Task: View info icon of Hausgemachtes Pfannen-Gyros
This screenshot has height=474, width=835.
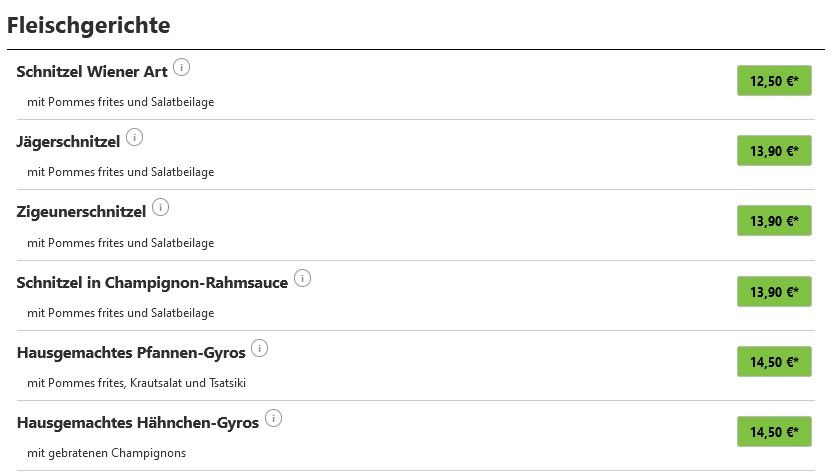Action: (259, 348)
